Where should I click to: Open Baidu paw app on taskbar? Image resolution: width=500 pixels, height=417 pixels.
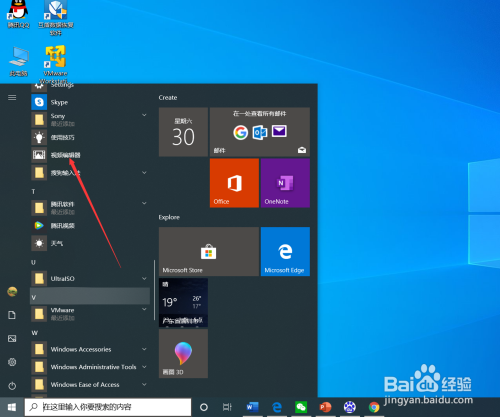click(350, 407)
